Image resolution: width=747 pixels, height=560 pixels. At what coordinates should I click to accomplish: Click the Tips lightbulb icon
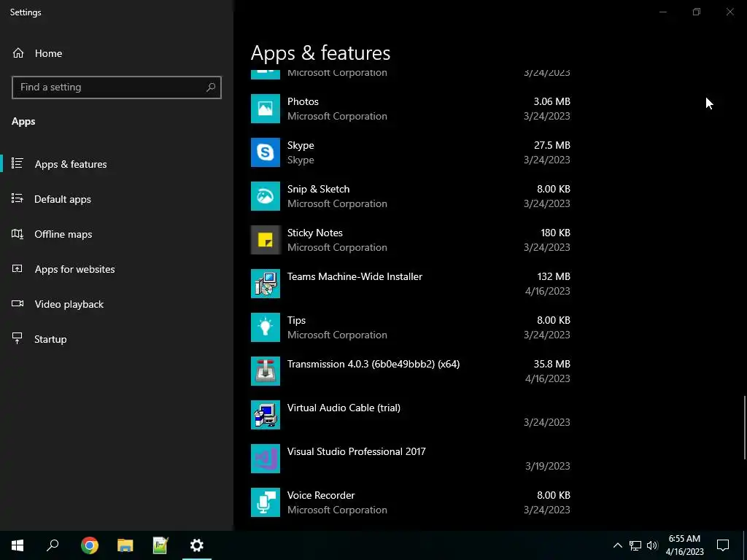pos(266,327)
